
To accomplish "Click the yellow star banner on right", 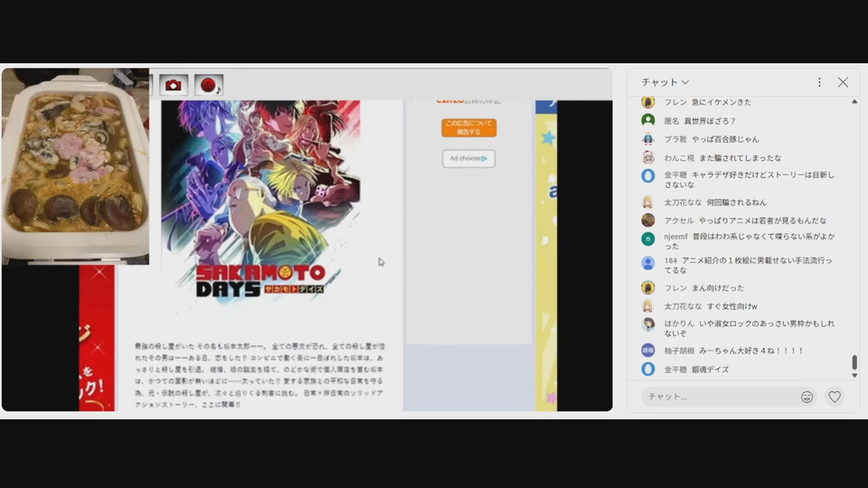I will [546, 256].
